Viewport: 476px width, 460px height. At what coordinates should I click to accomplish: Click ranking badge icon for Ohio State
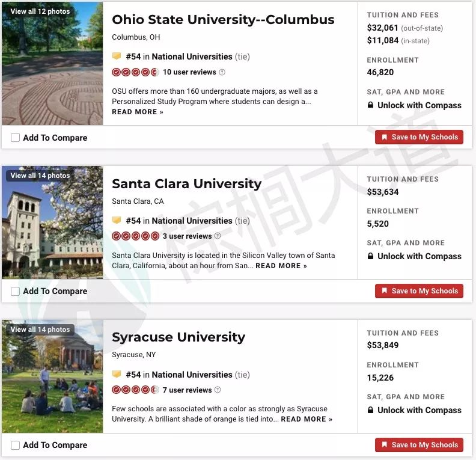[117, 56]
